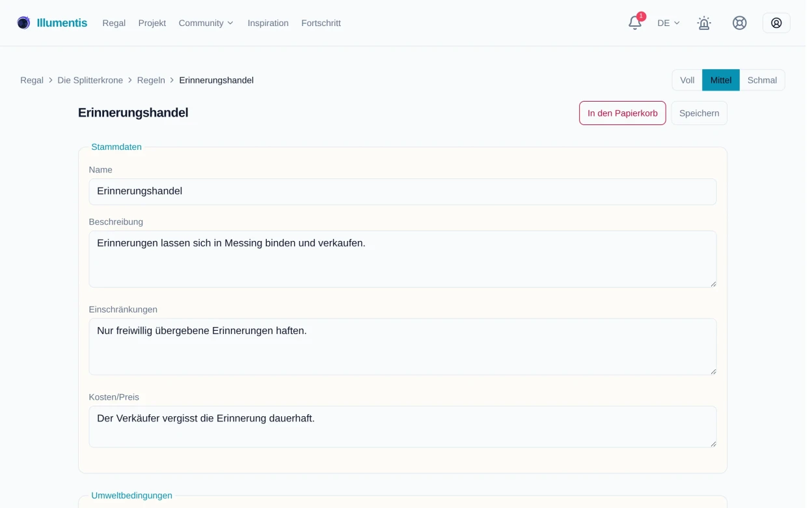Switch layout width to Voll
The width and height of the screenshot is (812, 508).
tap(687, 80)
